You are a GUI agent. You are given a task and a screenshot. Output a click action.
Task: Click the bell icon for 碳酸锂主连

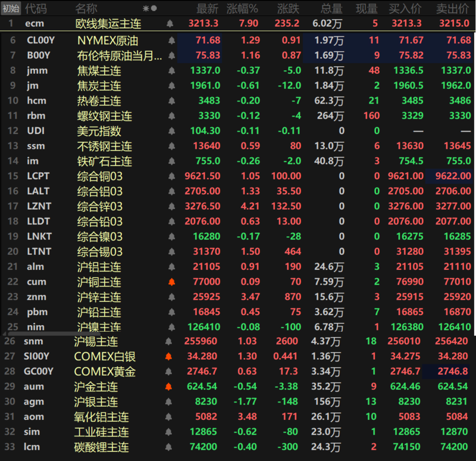tap(168, 447)
